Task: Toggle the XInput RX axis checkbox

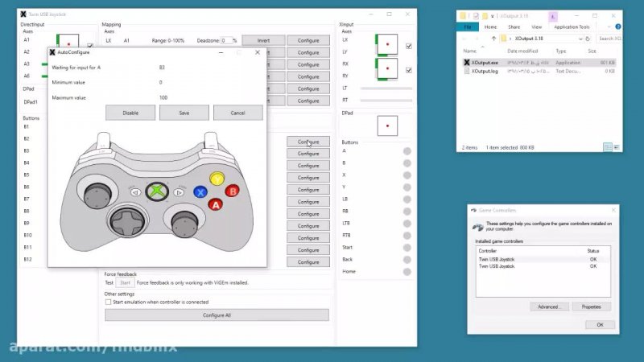Action: pos(409,70)
